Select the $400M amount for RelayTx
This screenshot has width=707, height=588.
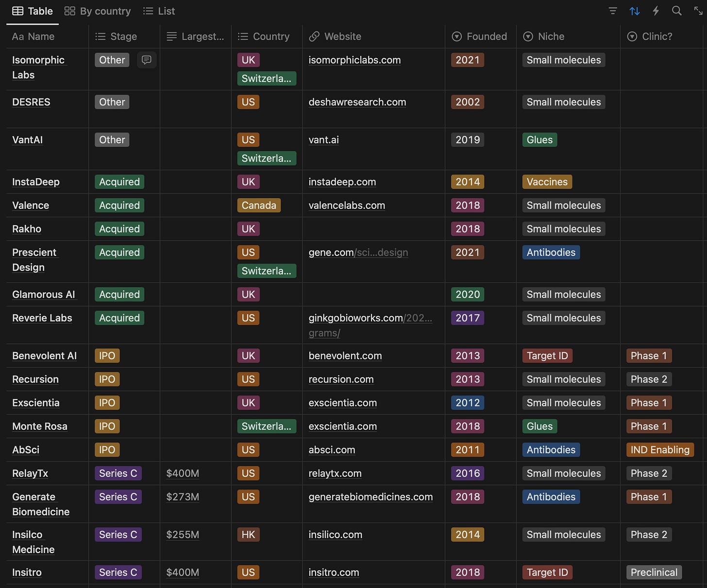[x=183, y=473]
